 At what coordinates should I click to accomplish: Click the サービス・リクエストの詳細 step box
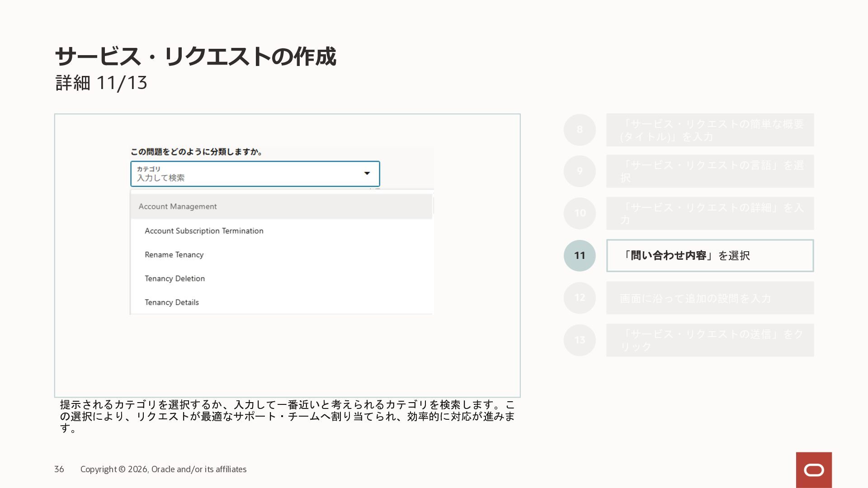pyautogui.click(x=710, y=213)
